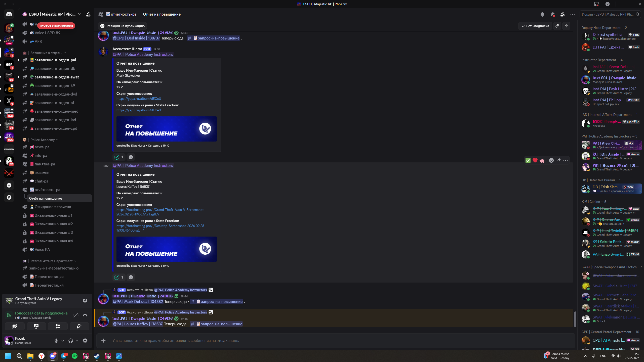The image size is (644, 362).
Task: Toggle checkmark reaction on Loures Kaffov report
Action: click(x=119, y=277)
